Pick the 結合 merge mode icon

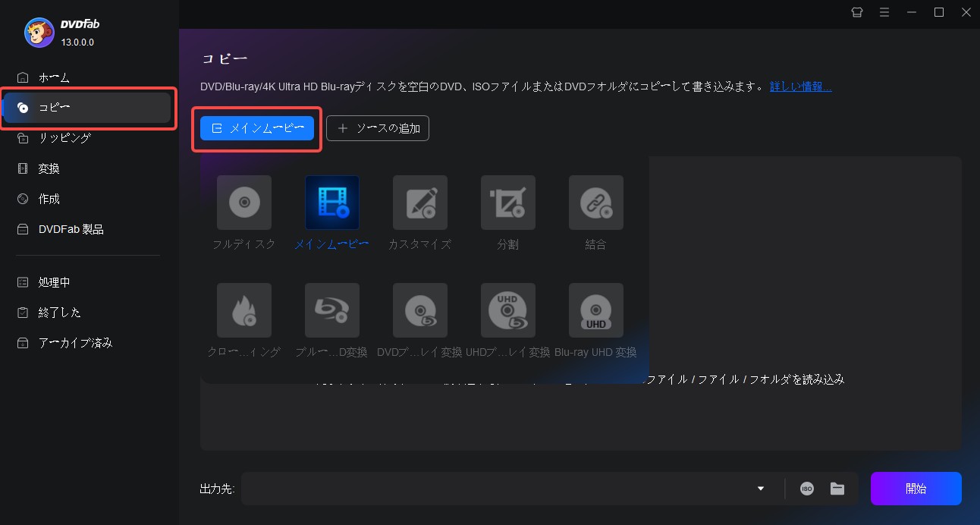(x=595, y=203)
